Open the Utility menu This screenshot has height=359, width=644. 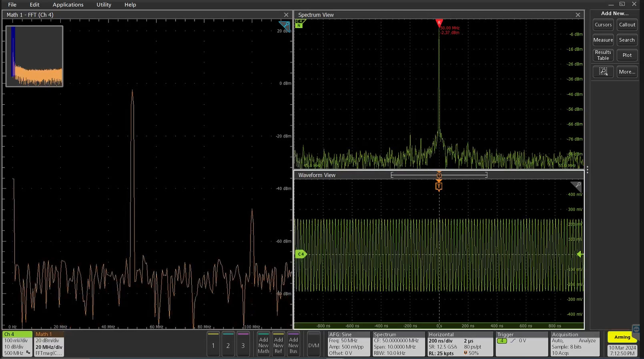click(x=104, y=4)
